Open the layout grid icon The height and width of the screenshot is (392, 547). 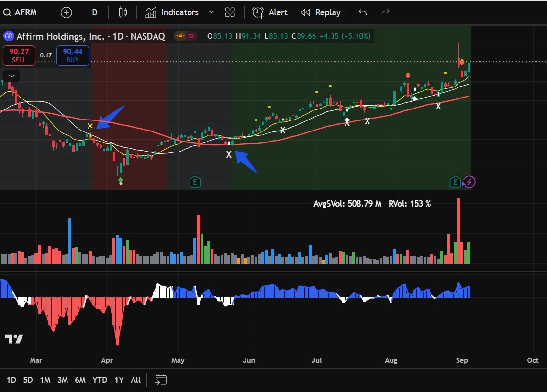(x=230, y=12)
